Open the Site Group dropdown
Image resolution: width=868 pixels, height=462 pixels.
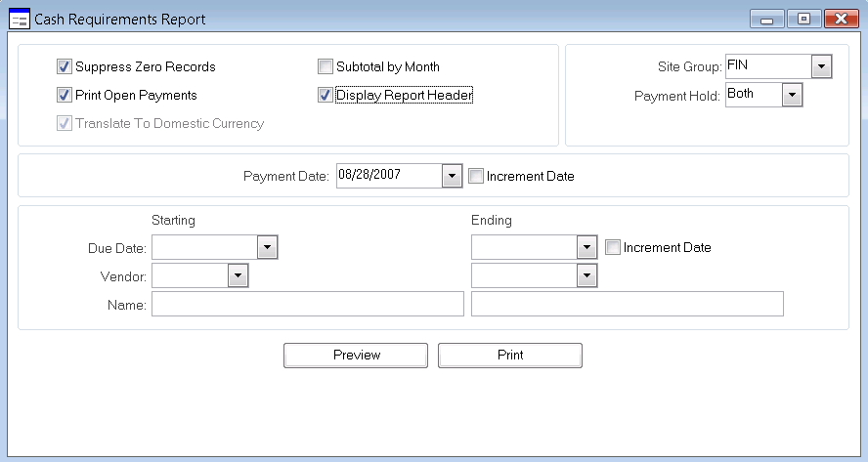[821, 67]
